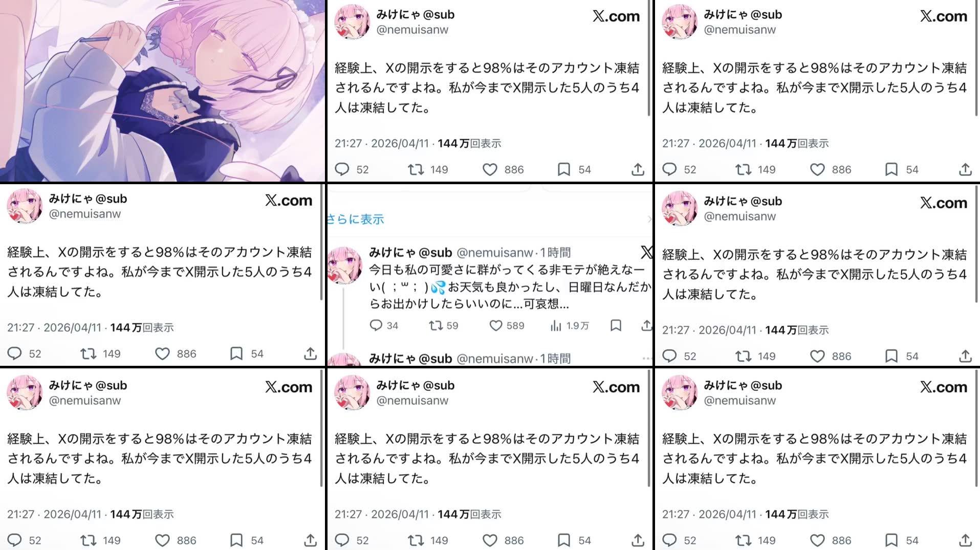Click the sweat-drops emoji in the tweet

438,288
